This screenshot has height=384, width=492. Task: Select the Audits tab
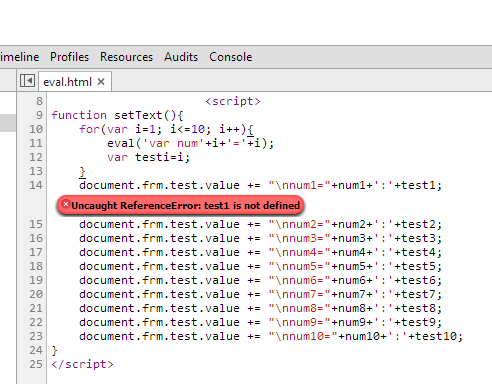pos(181,57)
